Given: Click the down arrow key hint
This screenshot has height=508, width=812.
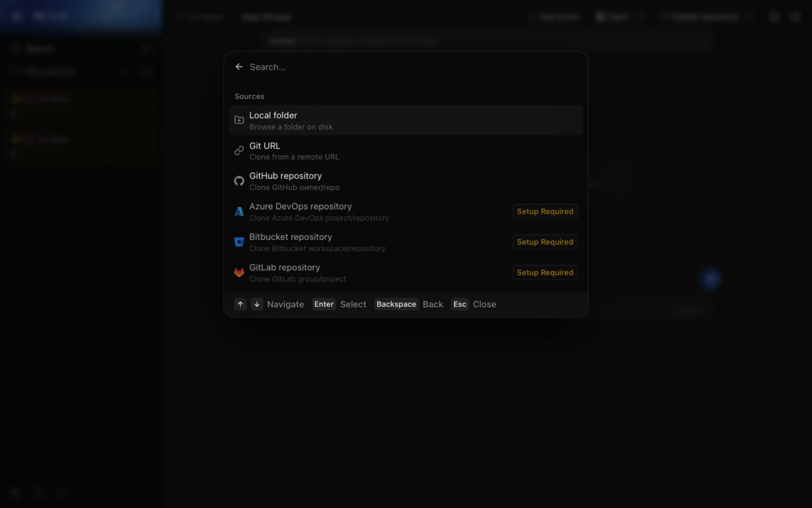Looking at the screenshot, I should coord(257,304).
